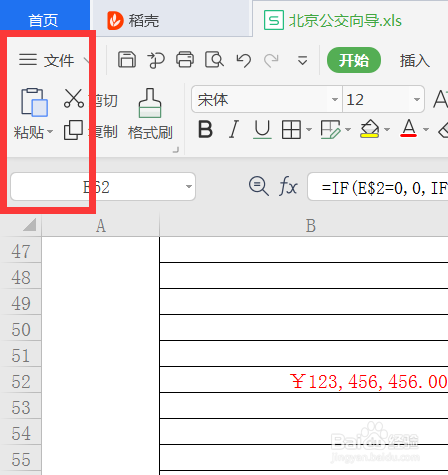Redo the last undone action
Screen dimensions: 448x475
tap(271, 60)
